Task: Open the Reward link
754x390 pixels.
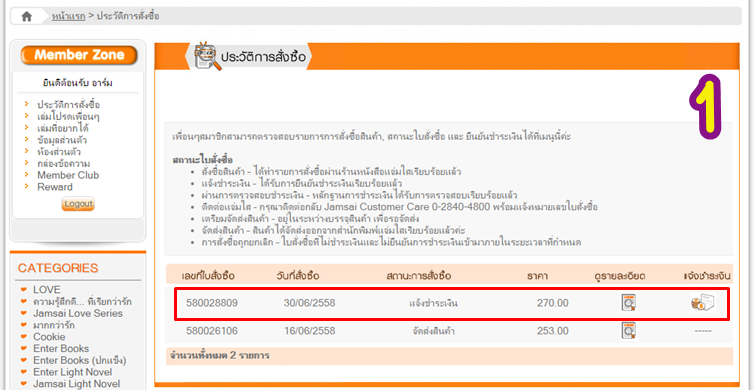Action: click(55, 187)
